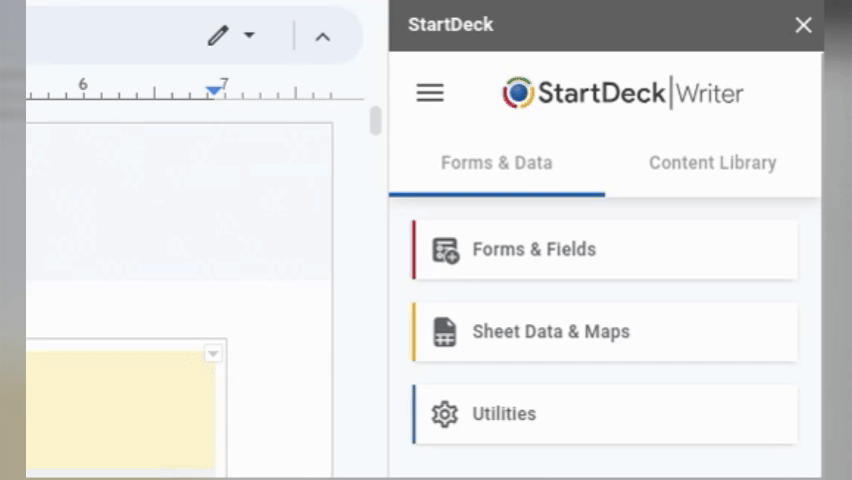Screen dimensions: 852x480
Task: Click the pencil editing mode icon
Action: pyautogui.click(x=218, y=36)
